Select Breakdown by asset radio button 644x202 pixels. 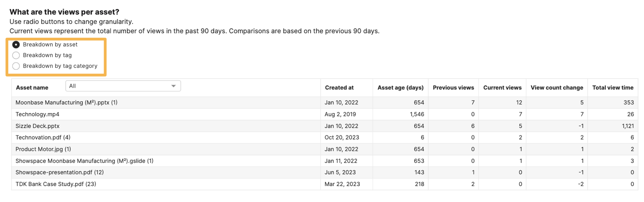point(16,45)
